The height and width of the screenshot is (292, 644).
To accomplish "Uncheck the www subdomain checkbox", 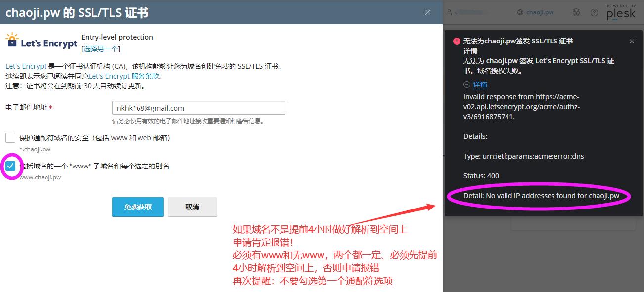I will pos(10,166).
